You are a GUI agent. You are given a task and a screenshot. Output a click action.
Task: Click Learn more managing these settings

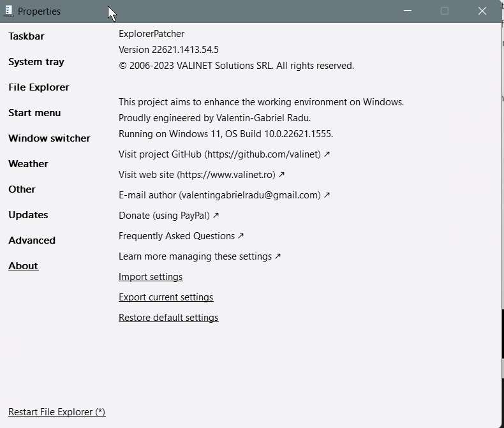(200, 256)
